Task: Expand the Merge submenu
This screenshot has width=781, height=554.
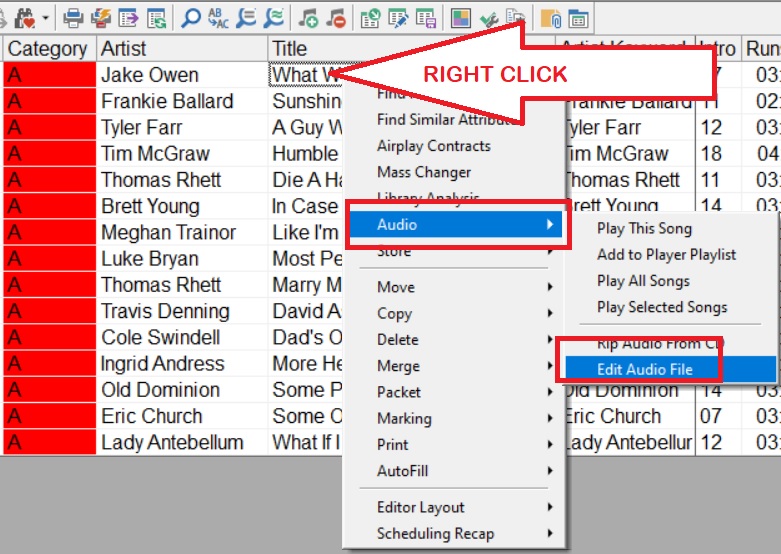Action: [x=457, y=366]
